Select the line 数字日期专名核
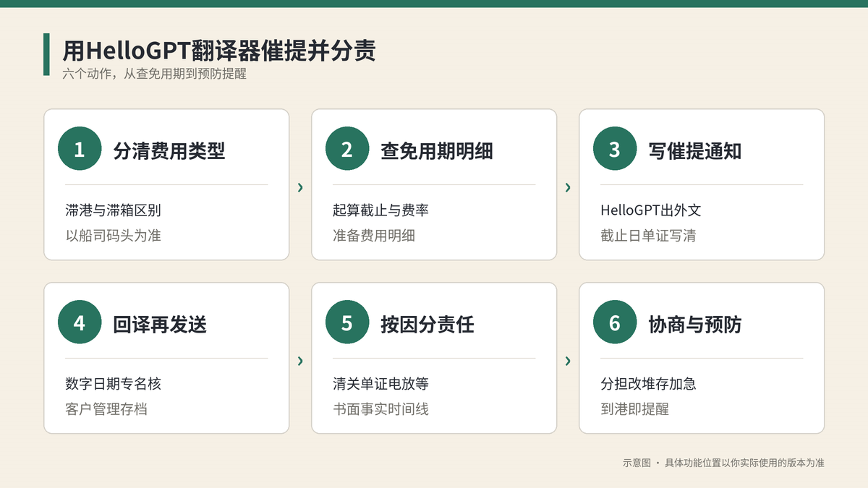This screenshot has width=868, height=488. pyautogui.click(x=113, y=384)
